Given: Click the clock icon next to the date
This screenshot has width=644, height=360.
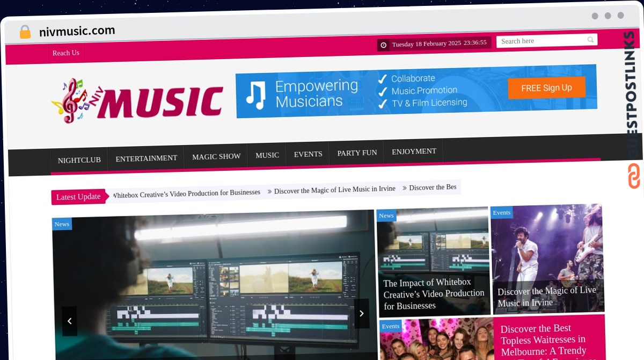Looking at the screenshot, I should (x=383, y=45).
